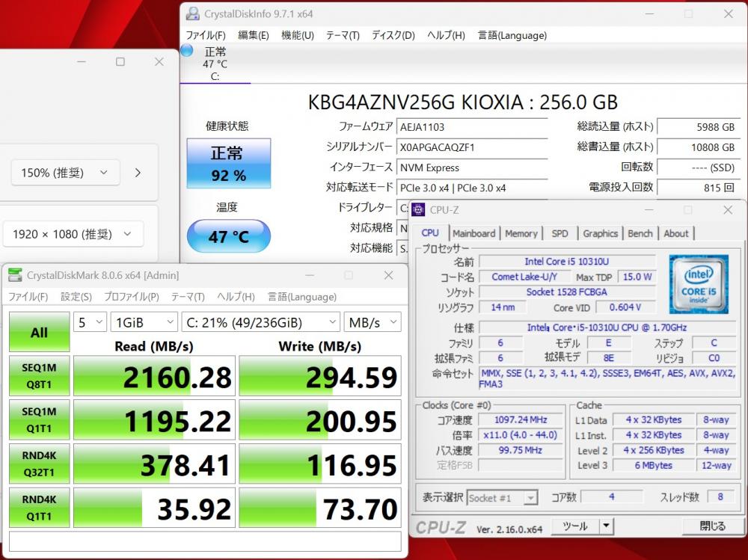This screenshot has height=560, width=748.
Task: Switch to the Memory tab in CPU-Z
Action: pos(521,233)
